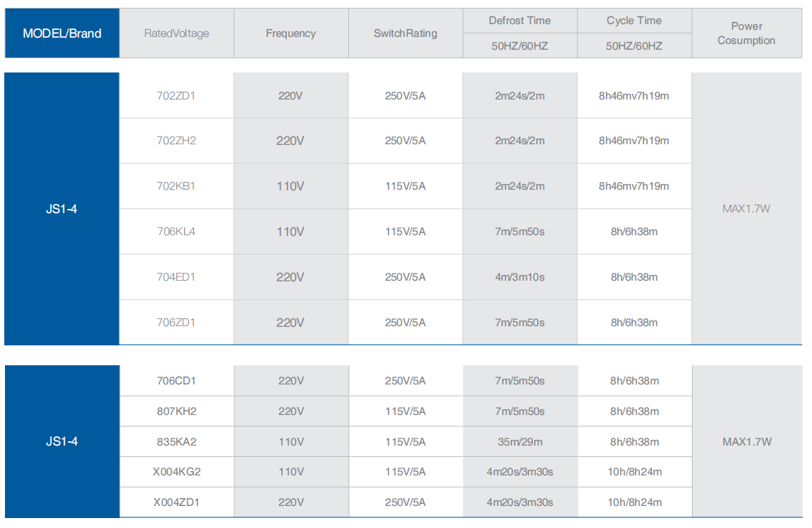Image resolution: width=812 pixels, height=528 pixels.
Task: Select the 807KH2 model cell
Action: point(176,411)
